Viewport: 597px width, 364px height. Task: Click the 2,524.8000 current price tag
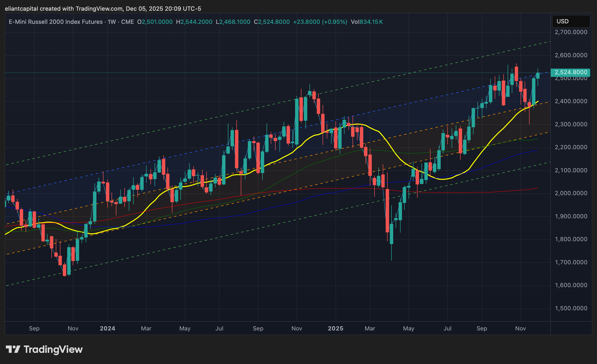coord(570,73)
